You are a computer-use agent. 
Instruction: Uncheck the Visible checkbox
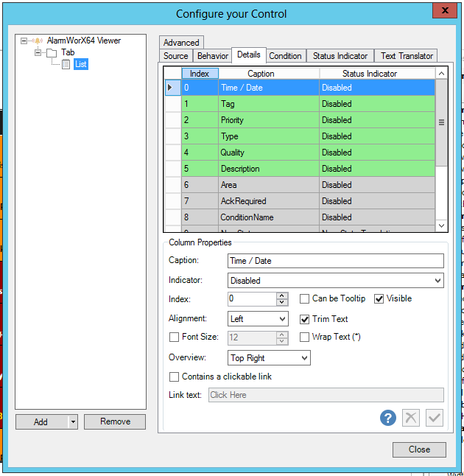pos(379,298)
